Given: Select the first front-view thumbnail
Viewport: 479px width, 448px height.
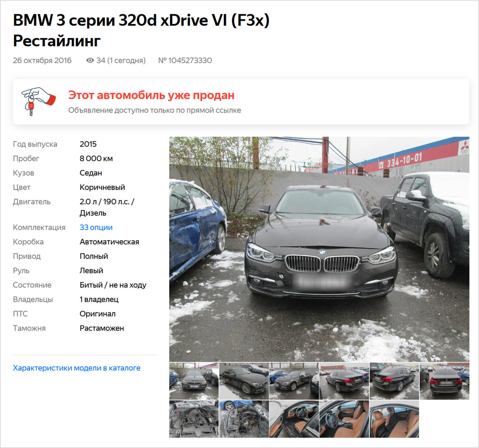Looking at the screenshot, I should coord(194,381).
